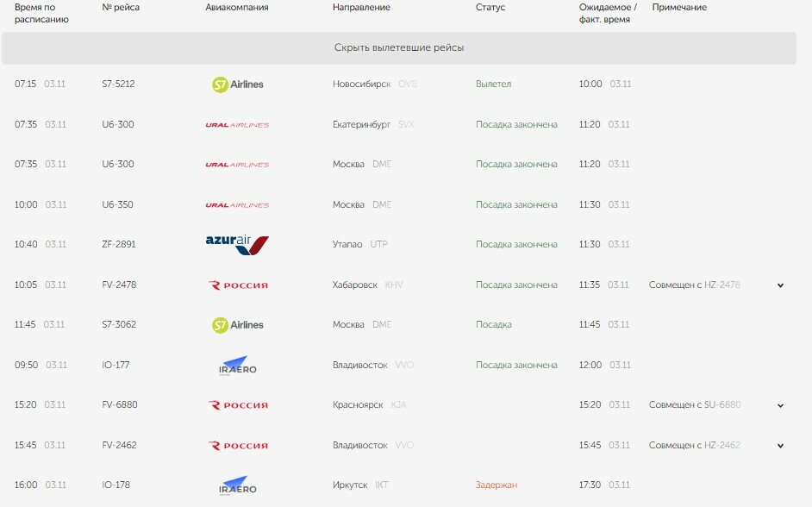Click Направление column header
The height and width of the screenshot is (507, 812).
tap(361, 8)
